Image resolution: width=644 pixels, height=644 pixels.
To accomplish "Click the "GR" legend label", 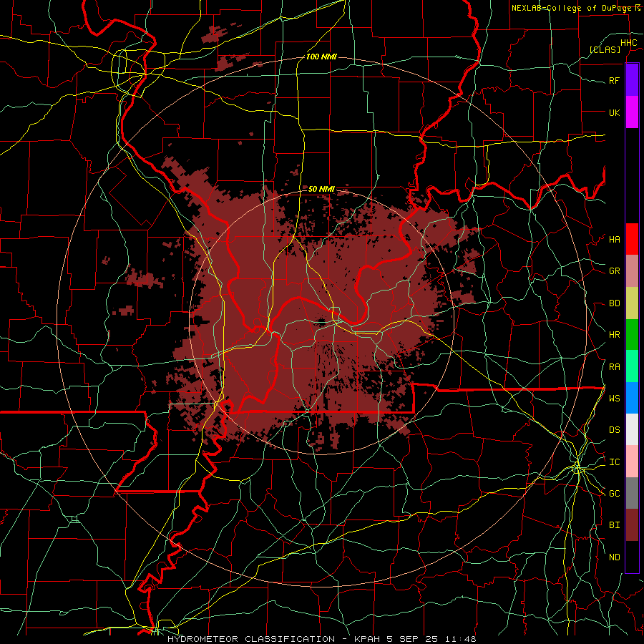I will 615,271.
